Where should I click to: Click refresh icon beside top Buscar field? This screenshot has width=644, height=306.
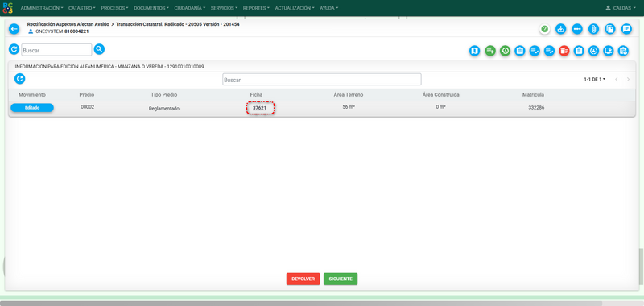tap(14, 49)
